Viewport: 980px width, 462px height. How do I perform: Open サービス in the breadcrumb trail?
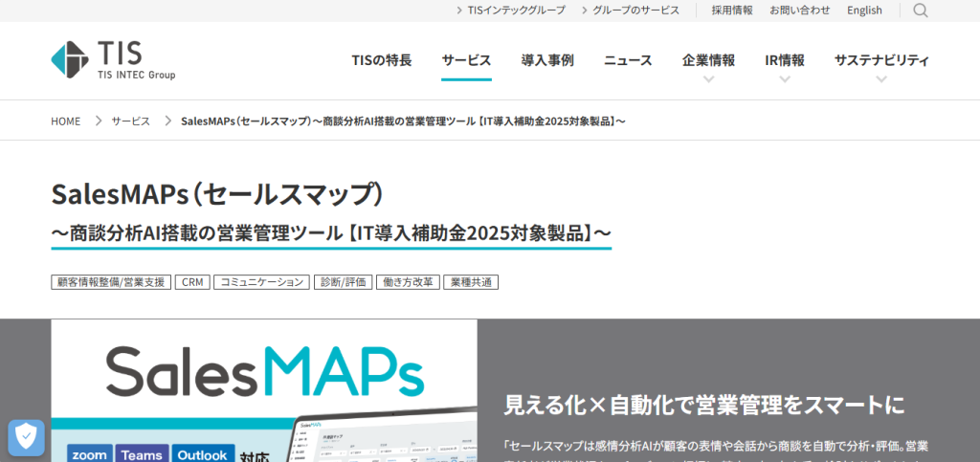coord(130,121)
